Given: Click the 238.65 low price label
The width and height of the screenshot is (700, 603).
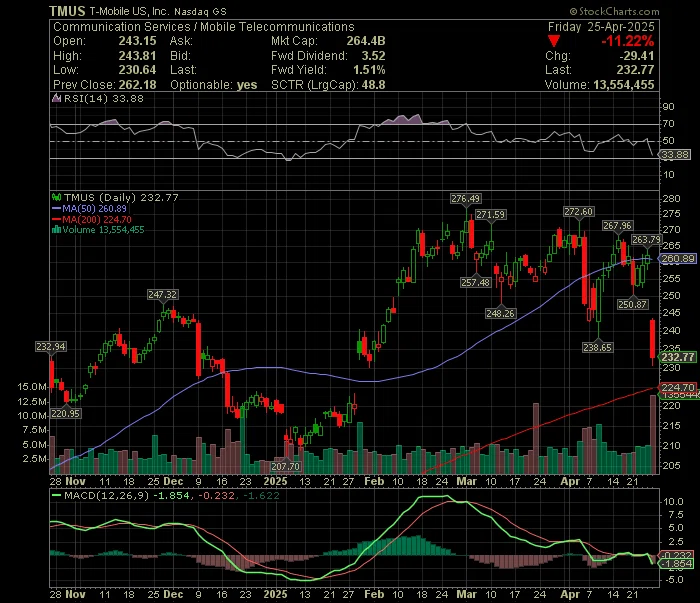Looking at the screenshot, I should 597,347.
